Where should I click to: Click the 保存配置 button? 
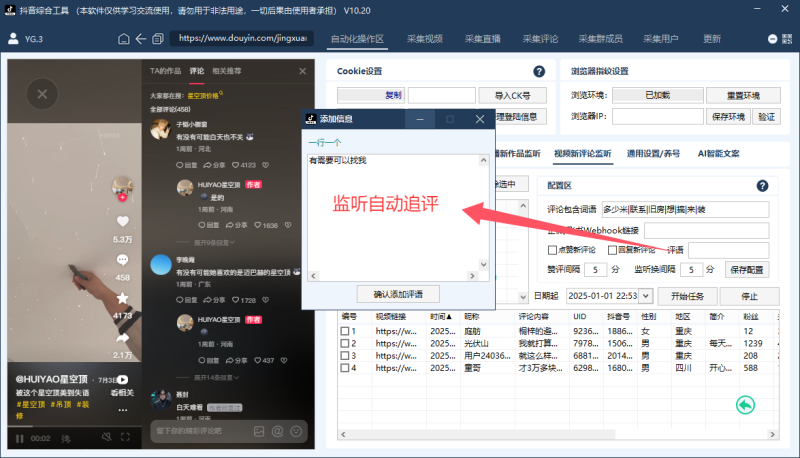(x=746, y=270)
